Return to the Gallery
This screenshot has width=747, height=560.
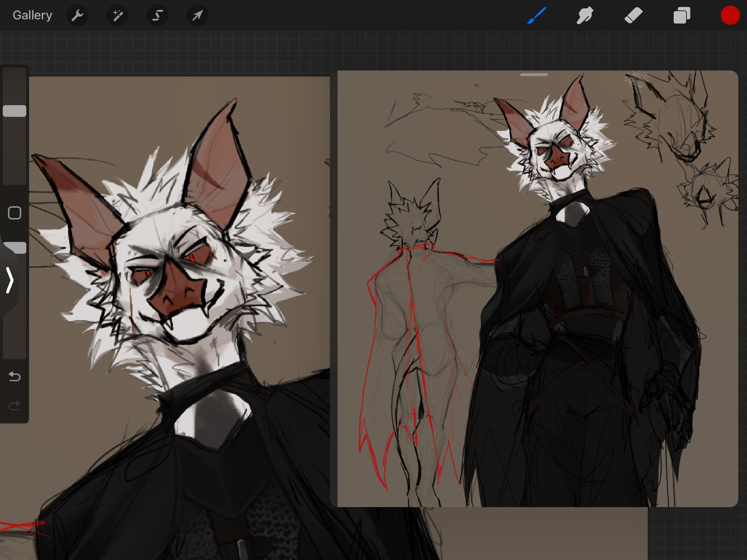click(32, 15)
